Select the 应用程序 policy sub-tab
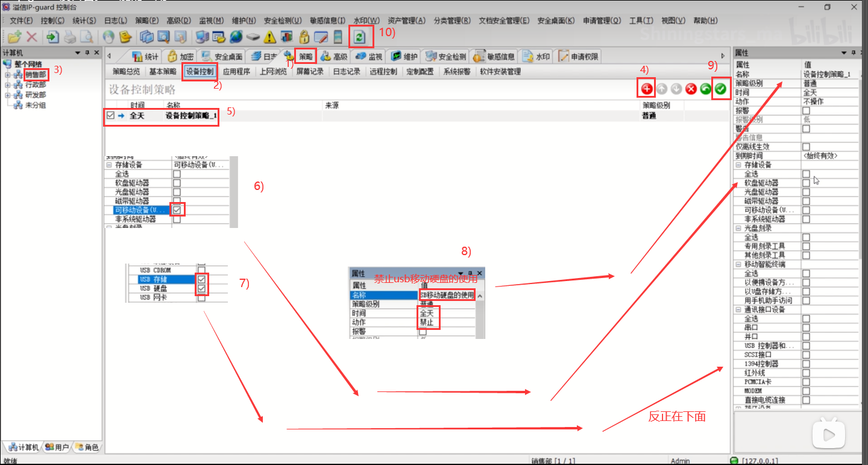Viewport: 868px width, 465px height. pyautogui.click(x=236, y=71)
